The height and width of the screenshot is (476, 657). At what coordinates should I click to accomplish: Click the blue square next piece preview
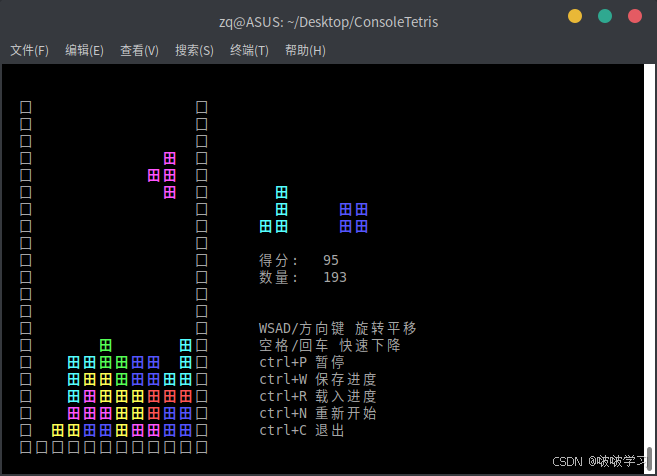point(354,218)
